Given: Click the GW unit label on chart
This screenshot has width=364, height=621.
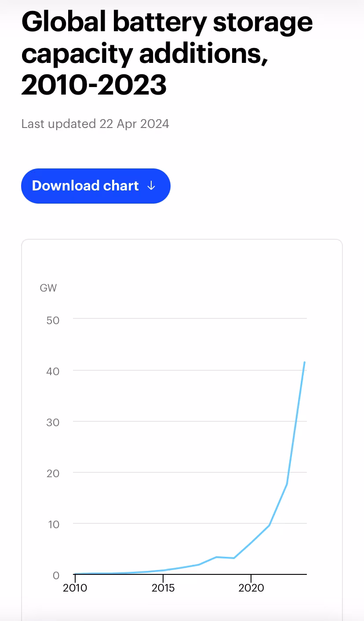Looking at the screenshot, I should click(48, 289).
